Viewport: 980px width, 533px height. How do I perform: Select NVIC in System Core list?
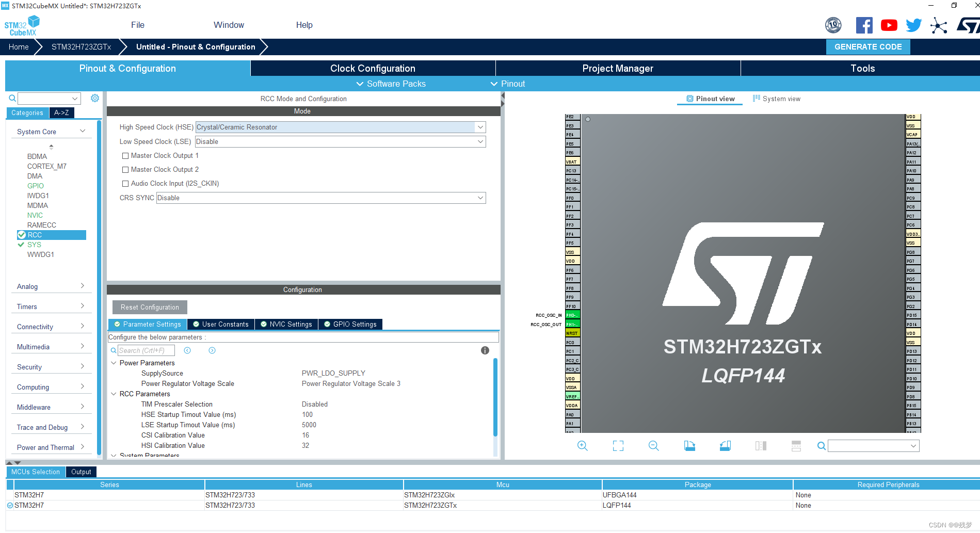[x=35, y=215]
